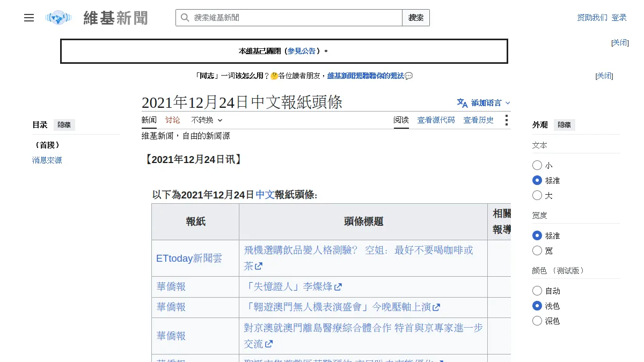Open 華僑報 link in 翱遊澳門 row
Image resolution: width=644 pixels, height=362 pixels.
pyautogui.click(x=171, y=307)
